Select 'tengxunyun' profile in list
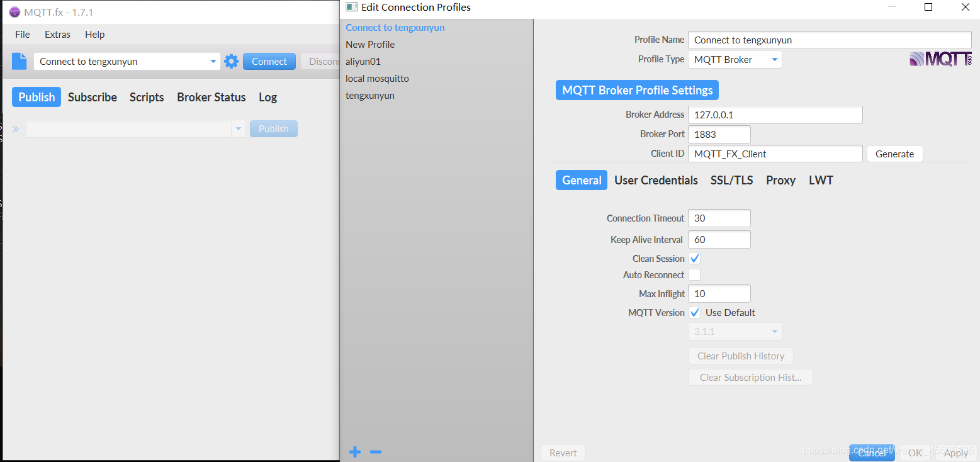Image resolution: width=980 pixels, height=462 pixels. 436,96
